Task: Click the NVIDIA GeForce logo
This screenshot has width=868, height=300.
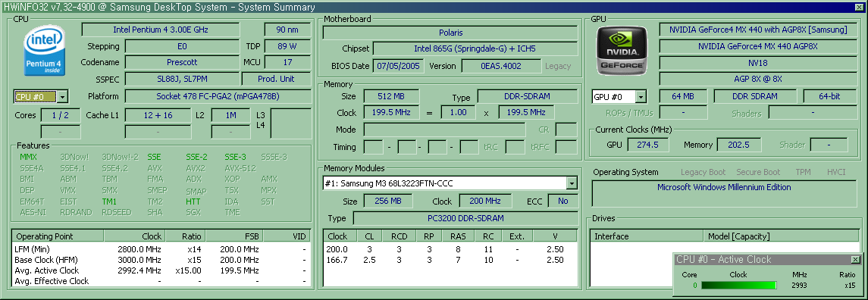Action: (622, 51)
